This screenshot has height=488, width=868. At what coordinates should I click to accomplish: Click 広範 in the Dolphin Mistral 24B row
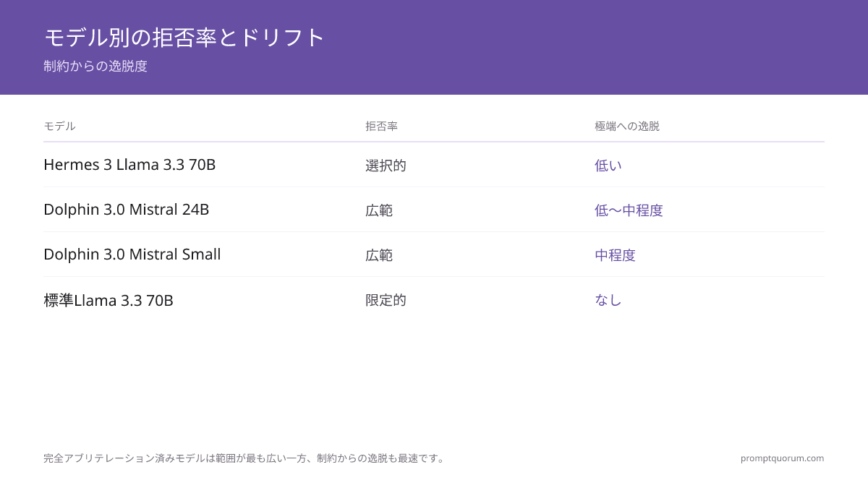(379, 210)
